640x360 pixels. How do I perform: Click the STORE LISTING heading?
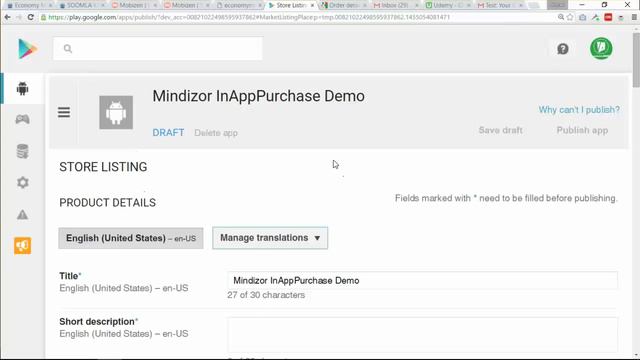103,167
